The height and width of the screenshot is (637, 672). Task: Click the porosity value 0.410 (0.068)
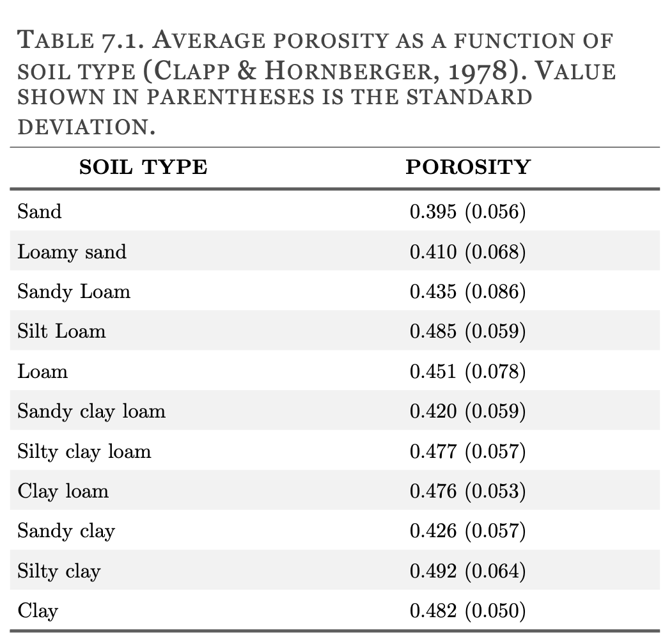pos(467,252)
